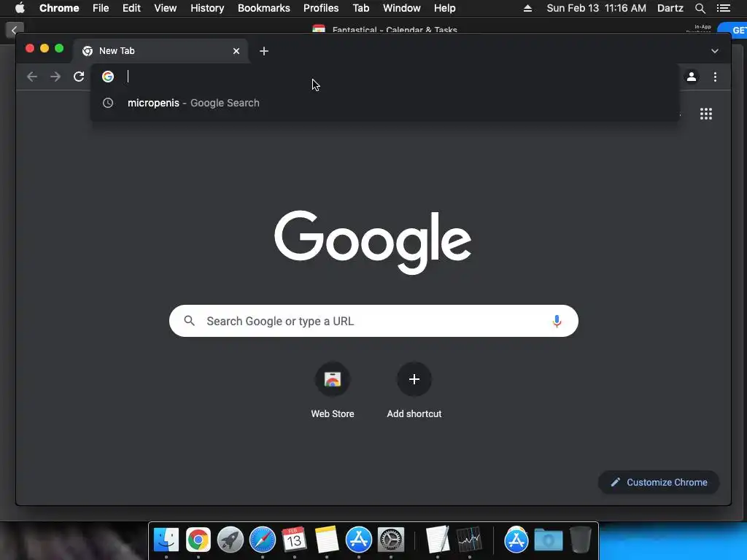Open the Chrome app menu
The width and height of the screenshot is (747, 560).
coord(59,8)
